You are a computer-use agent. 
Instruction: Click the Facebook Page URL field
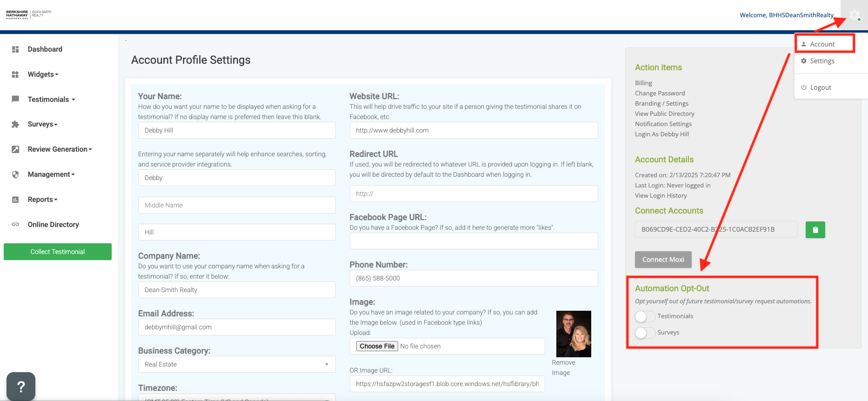tap(474, 241)
